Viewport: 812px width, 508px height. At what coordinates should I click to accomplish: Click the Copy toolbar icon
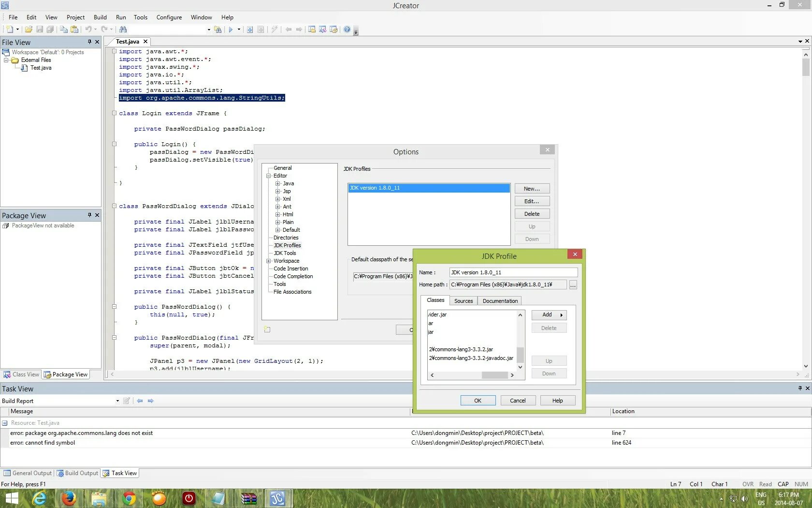[64, 30]
